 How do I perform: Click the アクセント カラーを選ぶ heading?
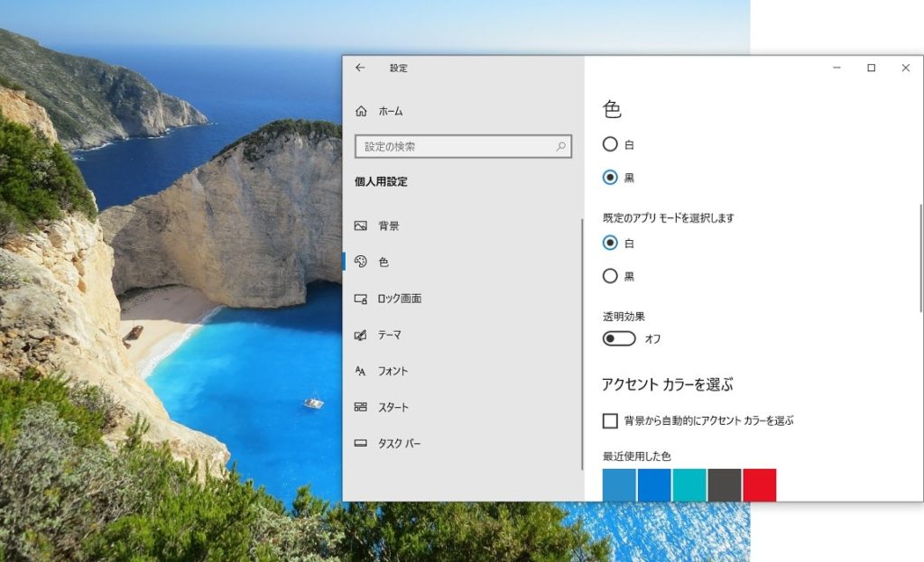(x=668, y=384)
